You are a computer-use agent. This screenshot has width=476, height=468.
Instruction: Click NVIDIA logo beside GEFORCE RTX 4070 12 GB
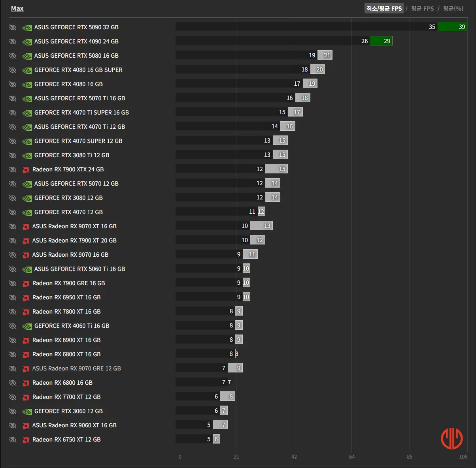[27, 212]
